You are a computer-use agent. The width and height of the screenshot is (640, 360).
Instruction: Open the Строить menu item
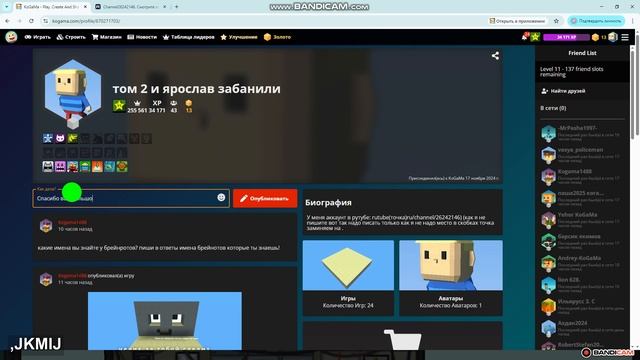(x=71, y=37)
